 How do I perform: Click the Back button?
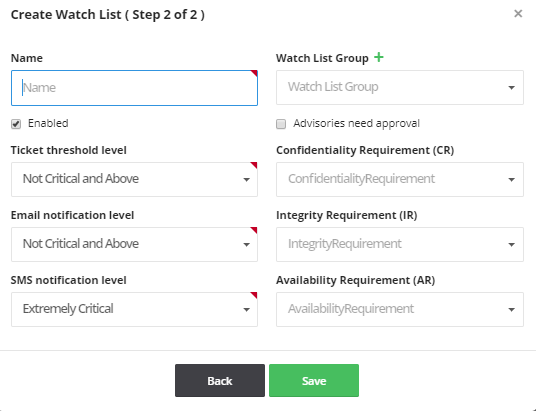pyautogui.click(x=220, y=381)
